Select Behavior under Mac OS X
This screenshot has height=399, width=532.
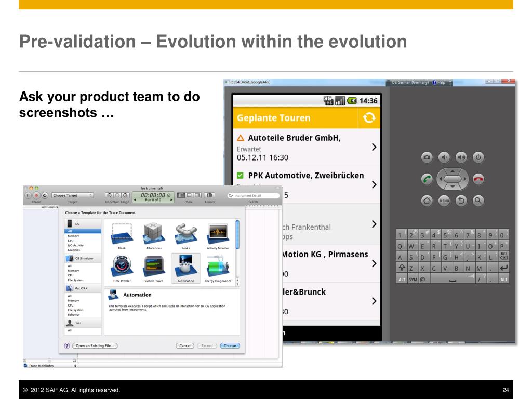73,314
